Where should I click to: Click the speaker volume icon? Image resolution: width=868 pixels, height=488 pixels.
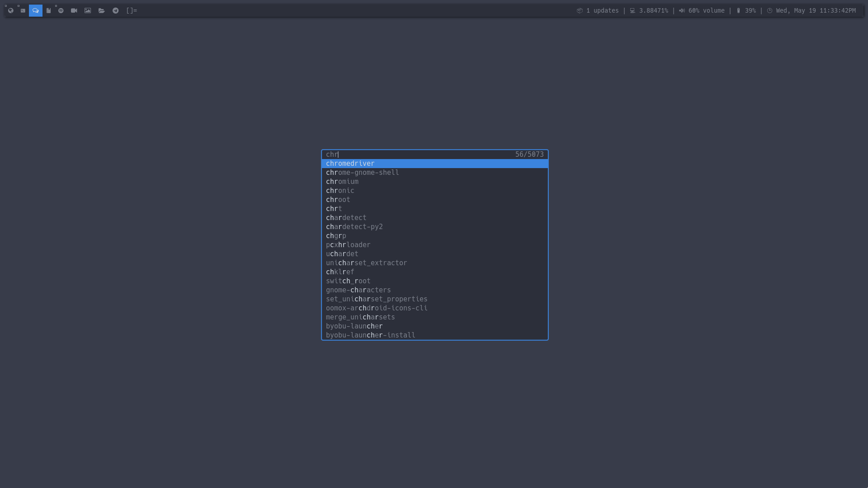(x=682, y=10)
